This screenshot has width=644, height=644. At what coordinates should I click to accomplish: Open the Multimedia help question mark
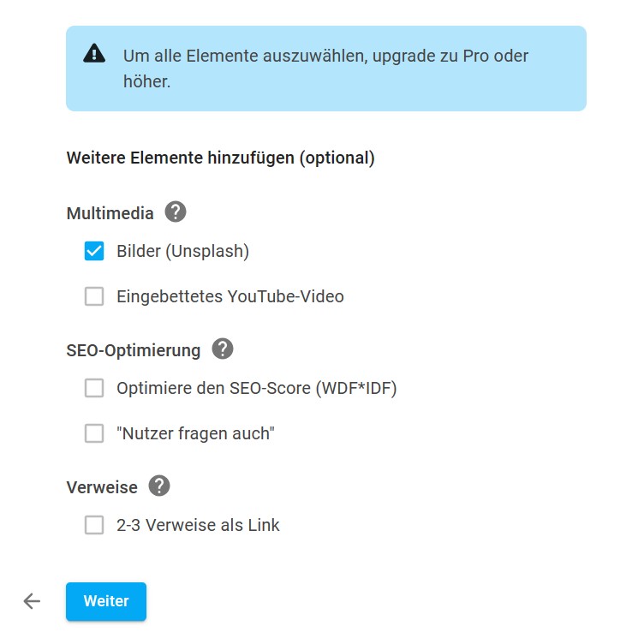(176, 212)
